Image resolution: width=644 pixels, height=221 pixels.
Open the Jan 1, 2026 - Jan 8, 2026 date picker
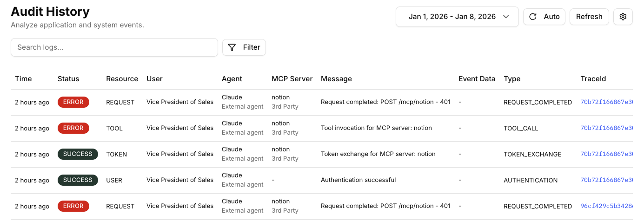click(x=457, y=17)
